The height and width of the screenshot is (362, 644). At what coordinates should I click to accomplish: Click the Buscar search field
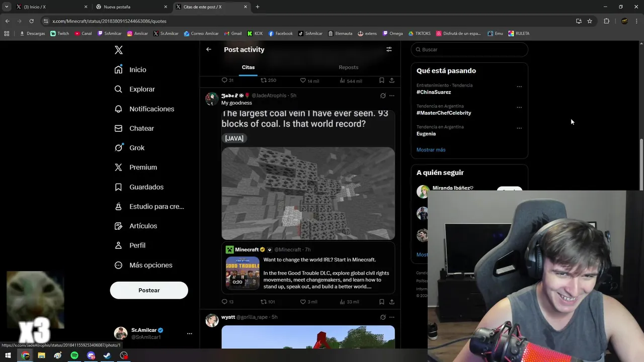click(x=469, y=49)
